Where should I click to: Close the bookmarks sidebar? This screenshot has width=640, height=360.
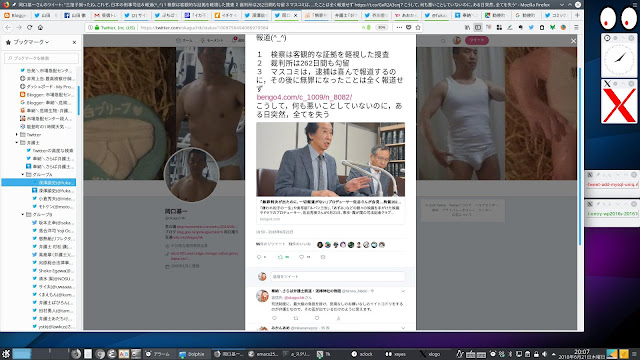(74, 42)
